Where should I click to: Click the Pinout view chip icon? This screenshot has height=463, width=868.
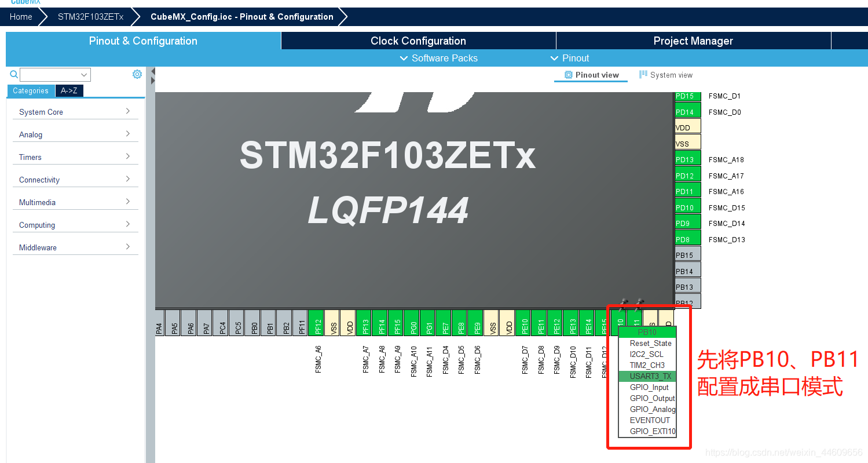[569, 75]
